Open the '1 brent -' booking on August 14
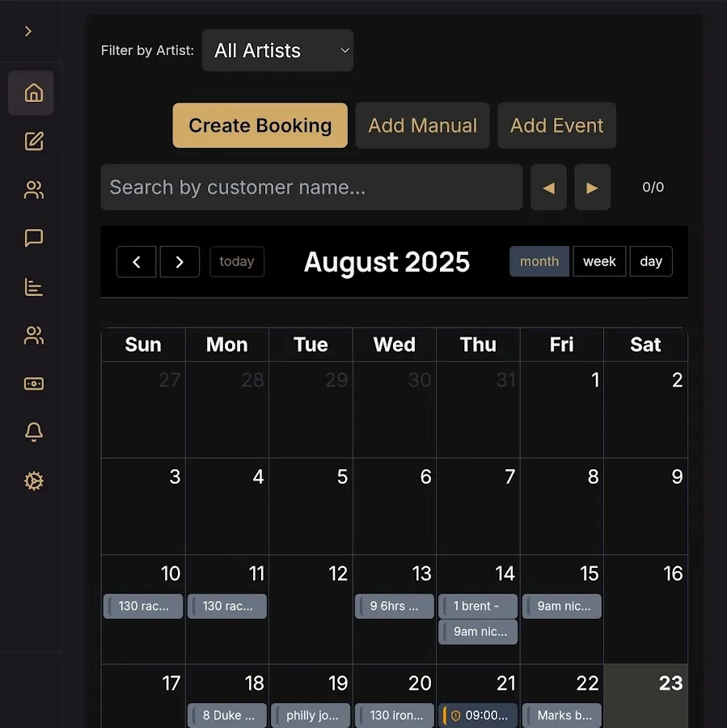This screenshot has width=727, height=728. 478,606
